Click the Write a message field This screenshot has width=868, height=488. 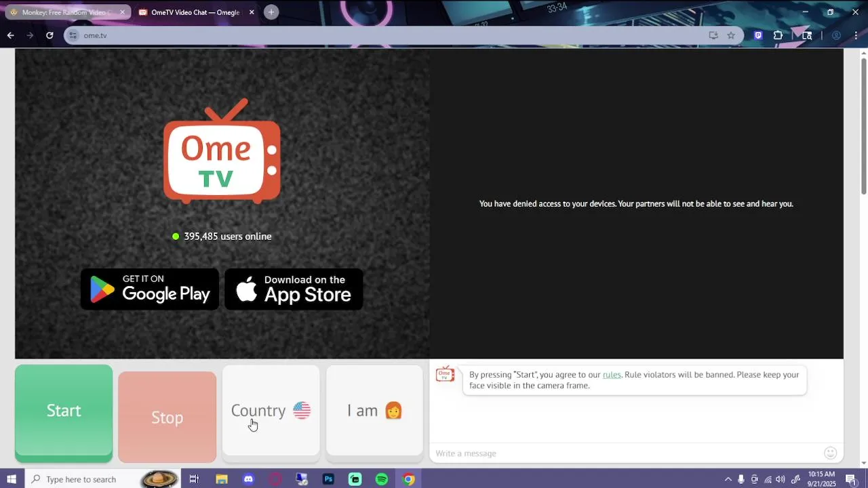[624, 453]
